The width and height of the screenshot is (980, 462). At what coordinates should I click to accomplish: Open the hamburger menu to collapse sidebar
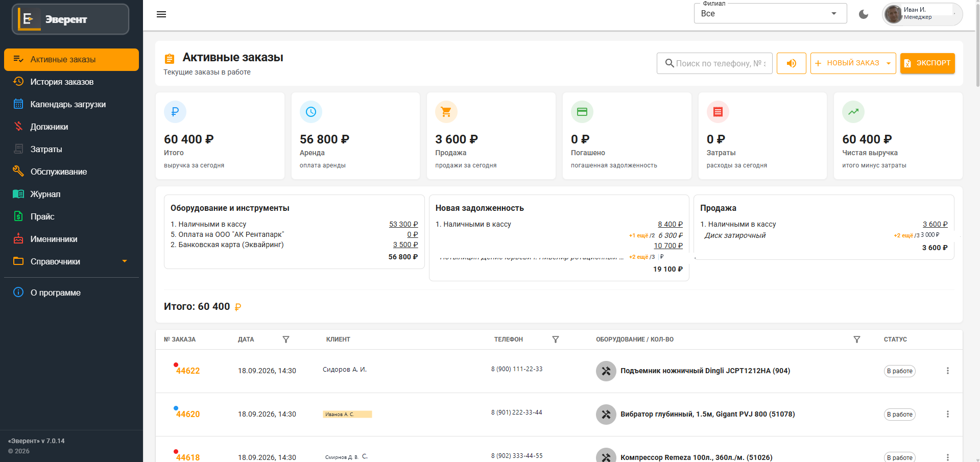161,14
